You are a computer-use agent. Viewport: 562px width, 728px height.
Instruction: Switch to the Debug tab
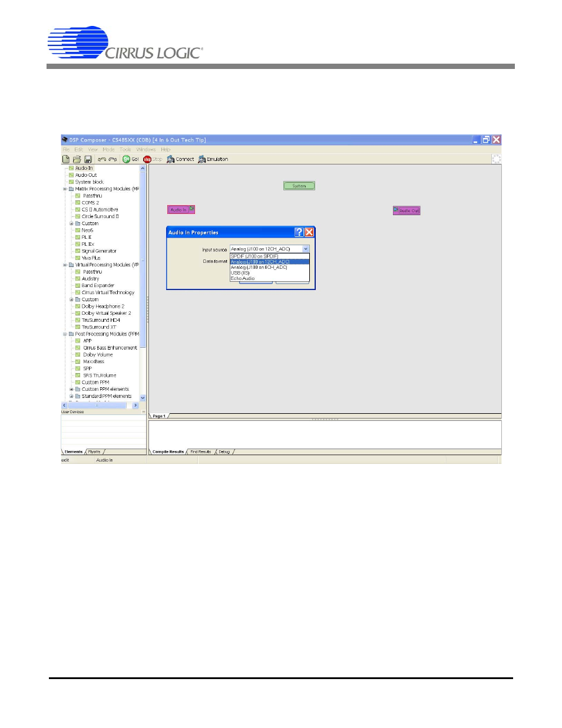[224, 452]
